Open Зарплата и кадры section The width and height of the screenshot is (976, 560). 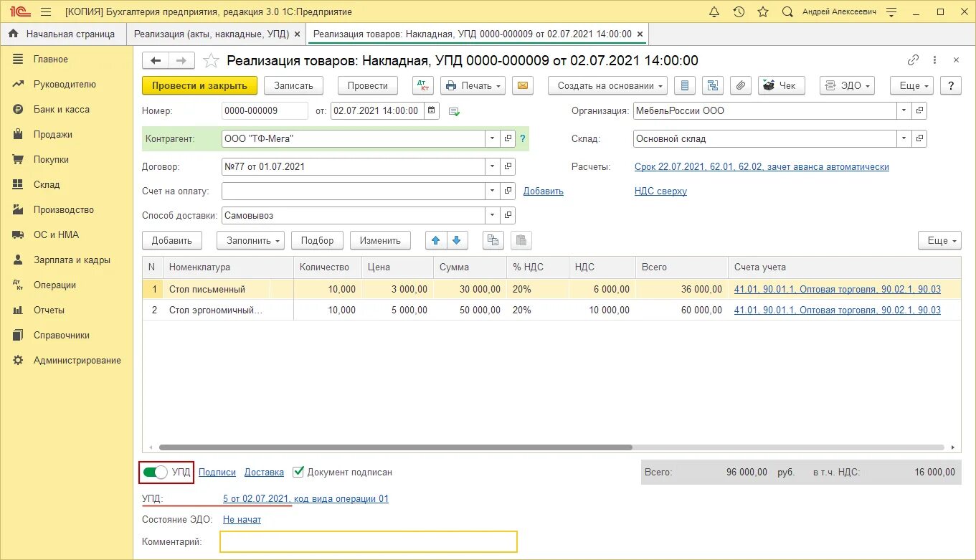72,260
